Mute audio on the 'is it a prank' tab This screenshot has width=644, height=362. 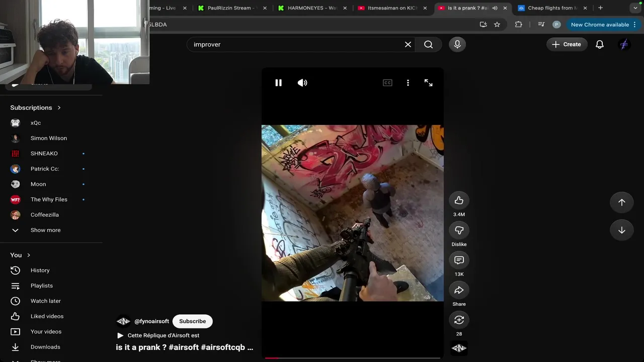(495, 8)
